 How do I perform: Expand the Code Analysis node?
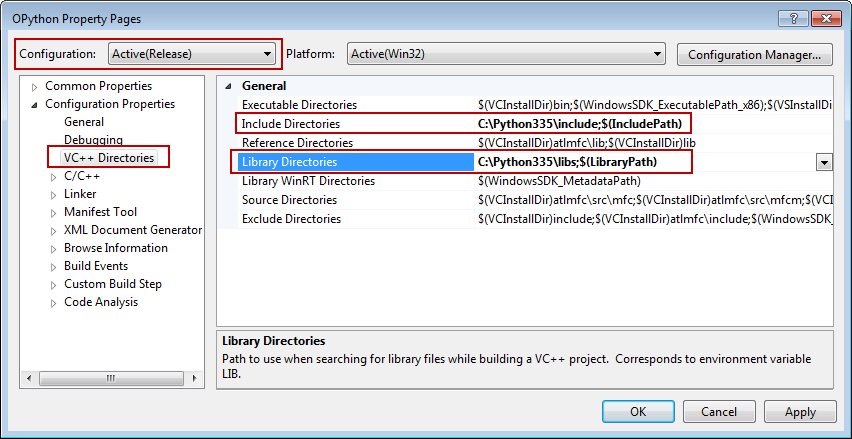click(x=54, y=303)
